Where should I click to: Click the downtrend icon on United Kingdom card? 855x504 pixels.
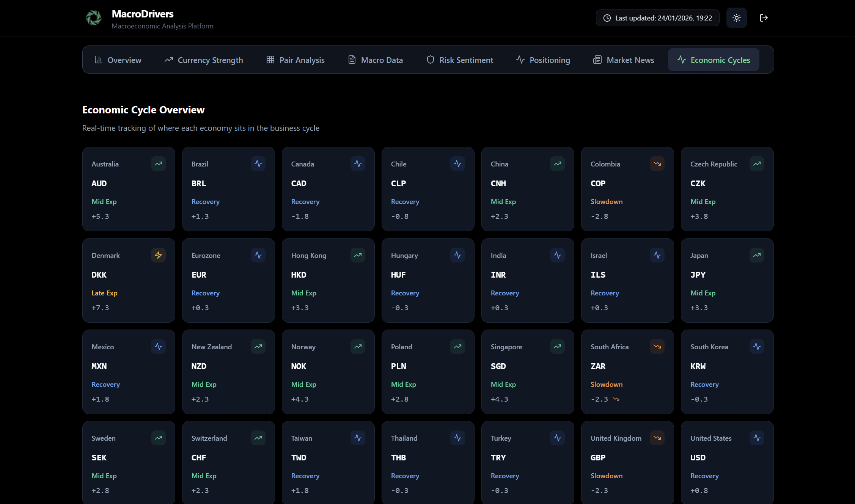point(657,438)
